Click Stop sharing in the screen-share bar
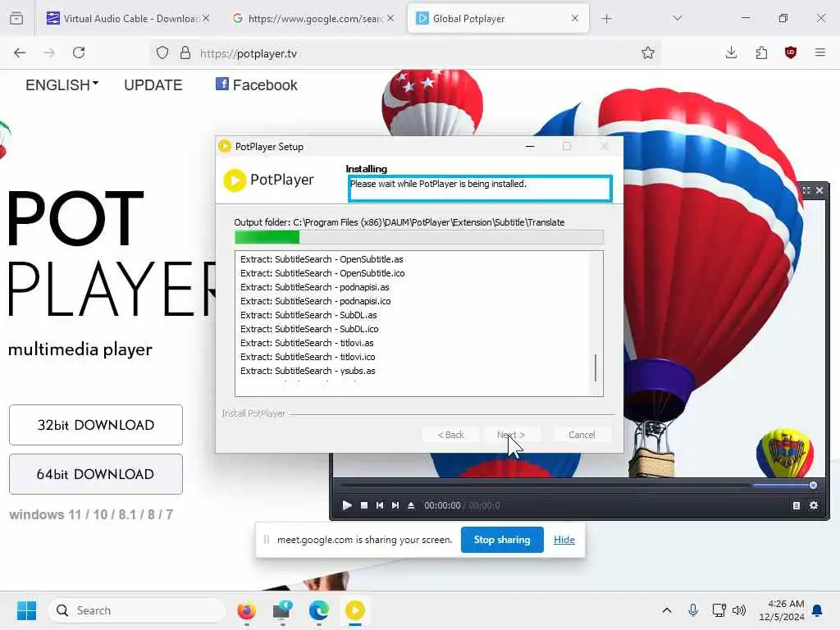This screenshot has height=630, width=840. point(502,540)
